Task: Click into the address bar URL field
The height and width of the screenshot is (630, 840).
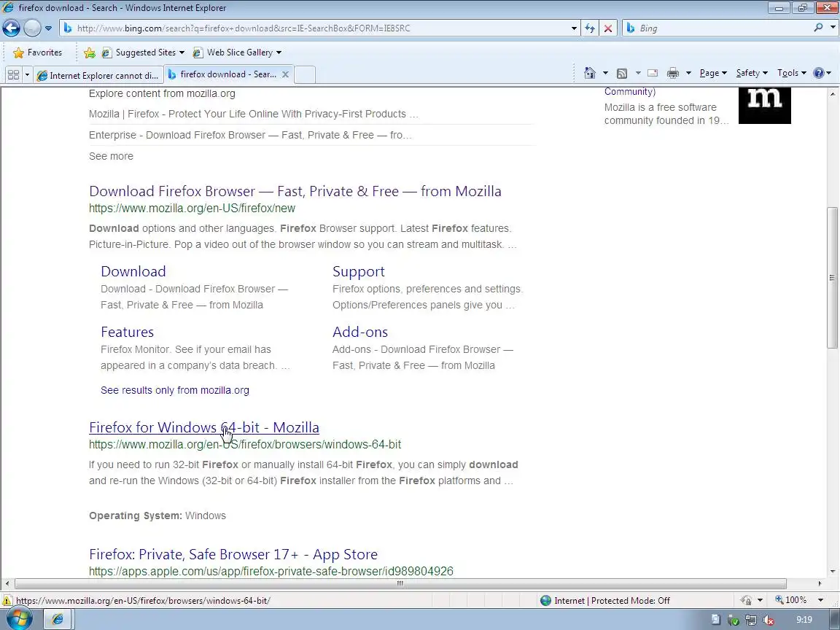Action: point(316,28)
